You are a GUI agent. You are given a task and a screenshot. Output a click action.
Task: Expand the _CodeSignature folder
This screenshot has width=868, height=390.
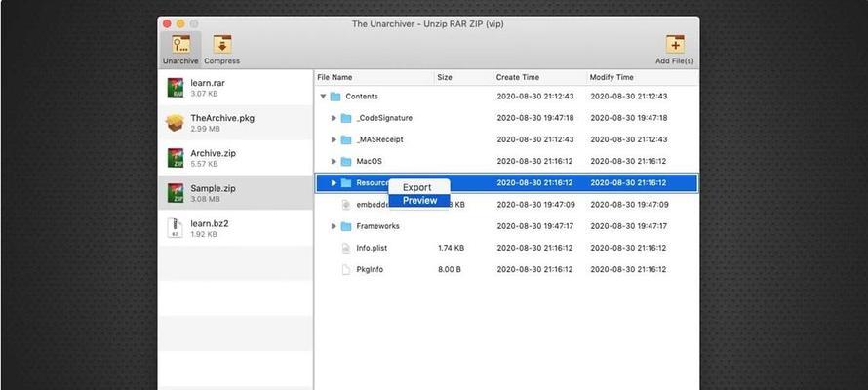point(334,118)
